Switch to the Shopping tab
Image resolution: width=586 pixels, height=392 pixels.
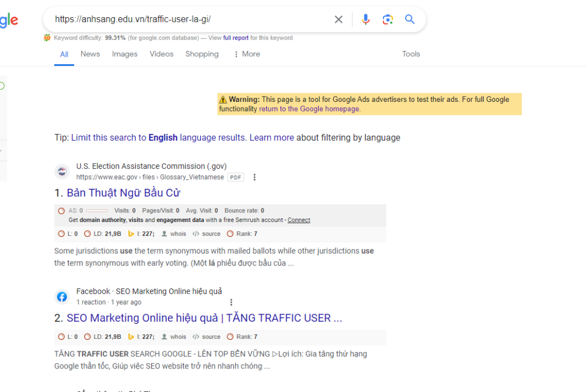pos(202,54)
